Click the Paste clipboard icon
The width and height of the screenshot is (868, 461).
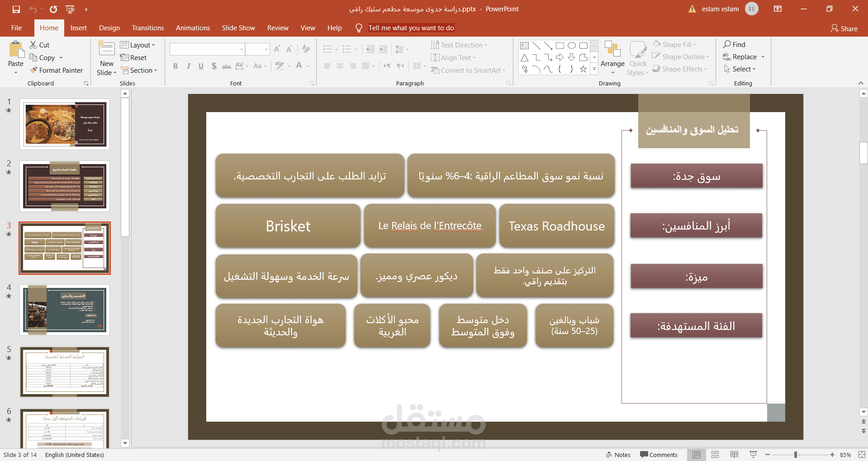(16, 50)
